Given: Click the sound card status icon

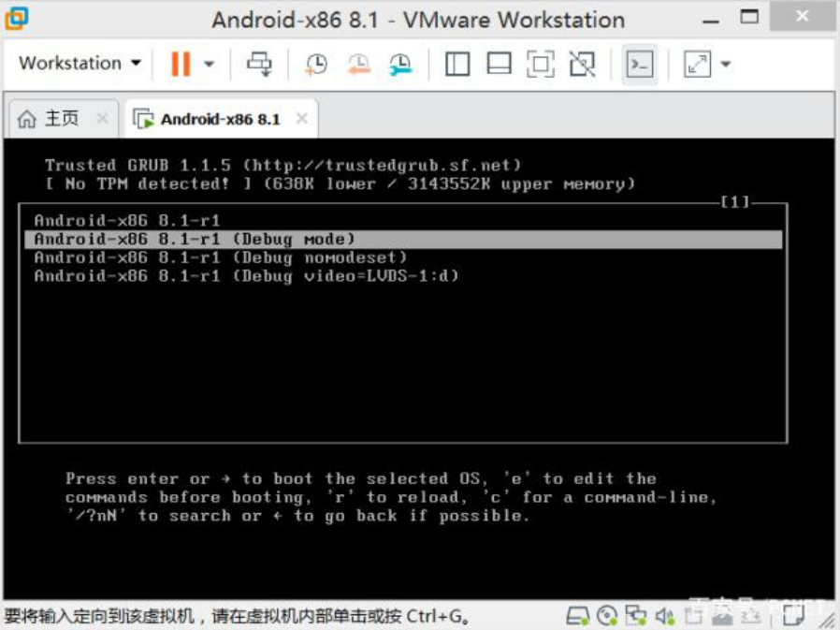Looking at the screenshot, I should [665, 616].
